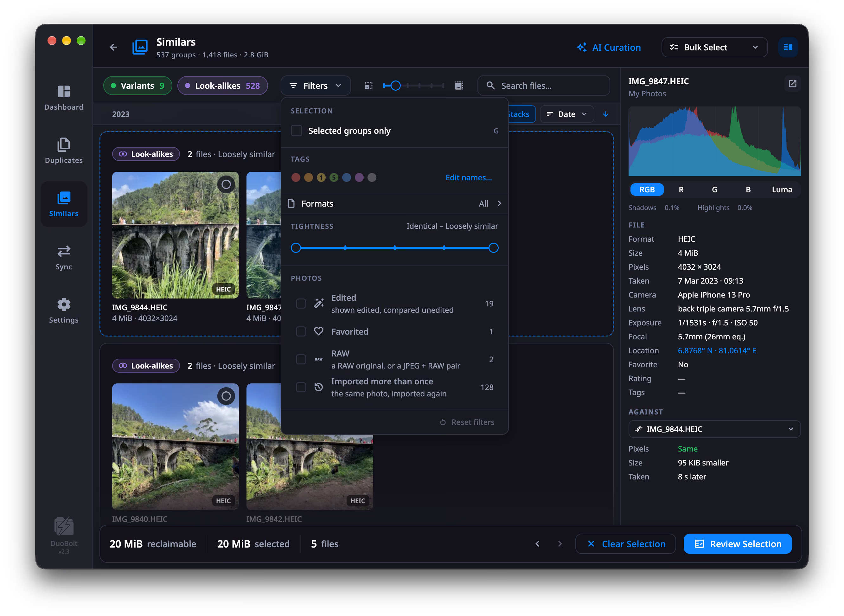
Task: Open Edit names... link for tags
Action: point(469,177)
